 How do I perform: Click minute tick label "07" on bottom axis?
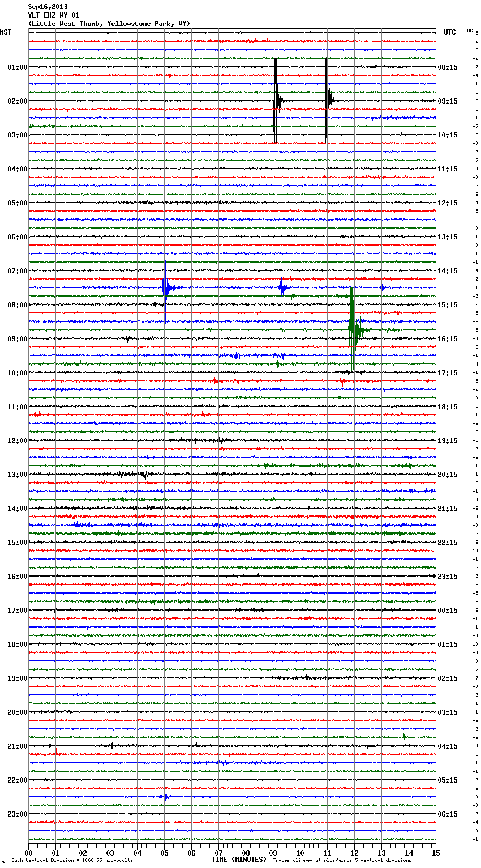218,853
